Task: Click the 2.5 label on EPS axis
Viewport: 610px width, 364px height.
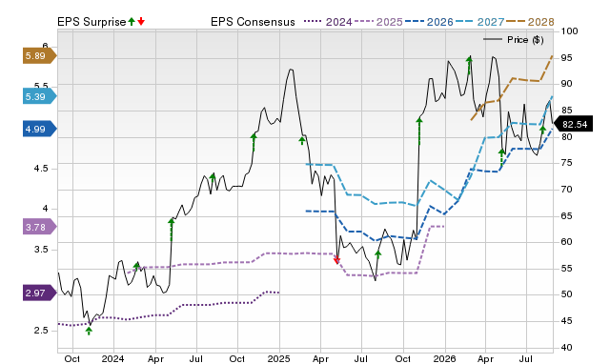Action: coord(41,331)
